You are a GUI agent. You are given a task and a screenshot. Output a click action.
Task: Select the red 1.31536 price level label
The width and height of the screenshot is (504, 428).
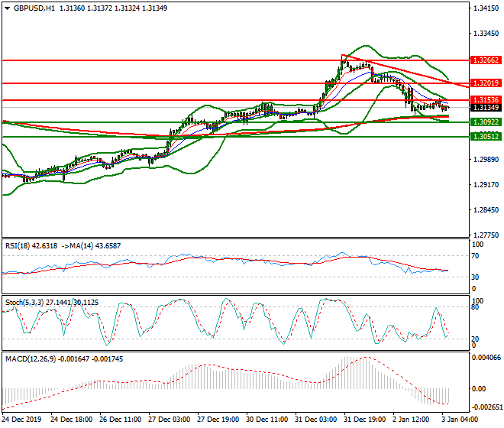(486, 100)
